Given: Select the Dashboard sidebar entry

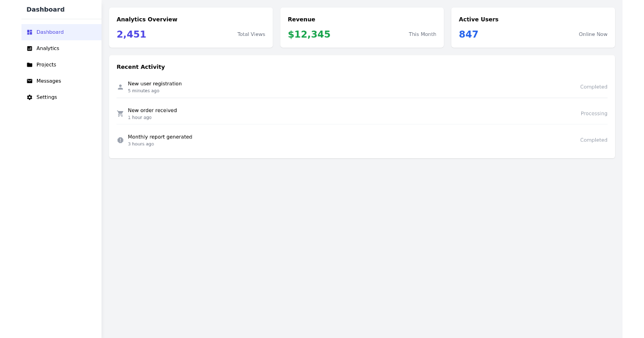Looking at the screenshot, I should pos(49,32).
